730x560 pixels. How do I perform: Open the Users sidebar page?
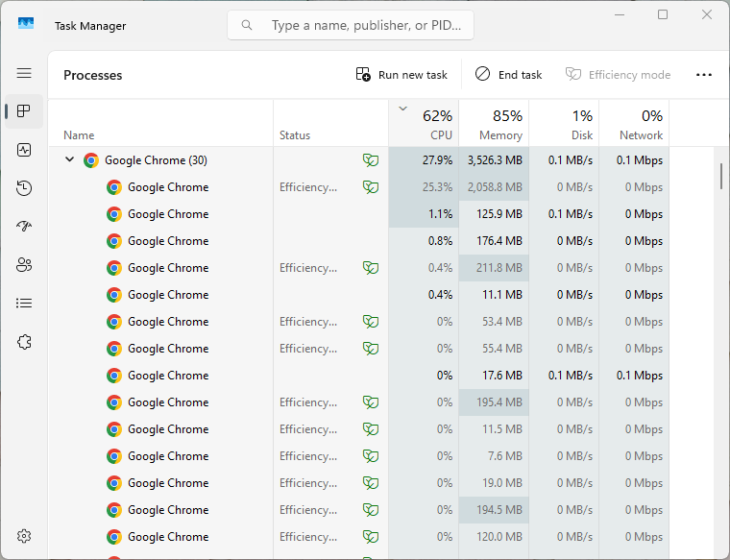click(24, 265)
